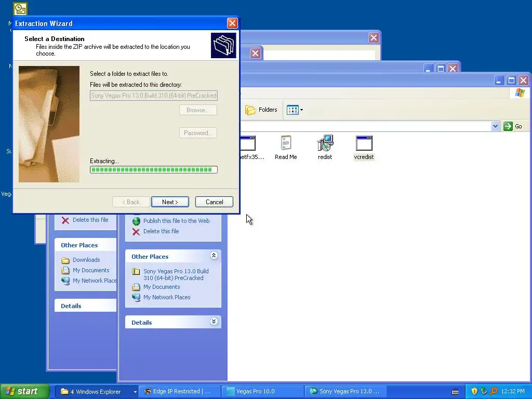Image resolution: width=532 pixels, height=399 pixels.
Task: Click Next in the Extraction Wizard
Action: tap(170, 202)
